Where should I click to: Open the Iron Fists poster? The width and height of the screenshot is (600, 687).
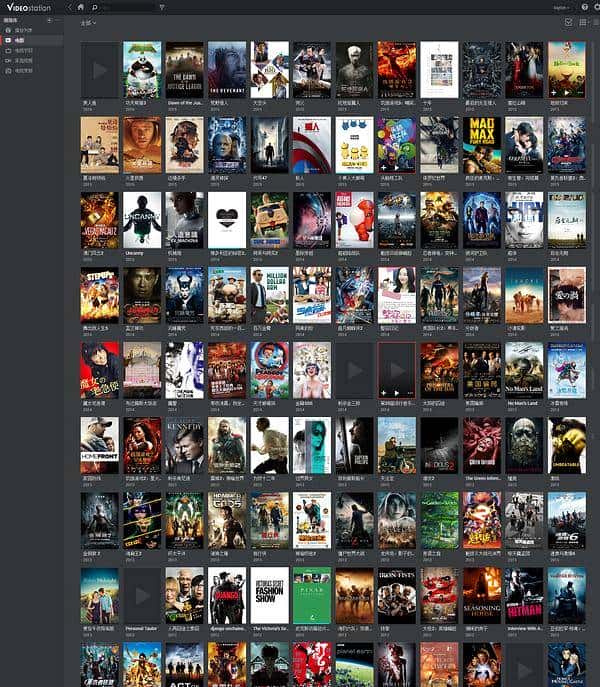pyautogui.click(x=397, y=595)
